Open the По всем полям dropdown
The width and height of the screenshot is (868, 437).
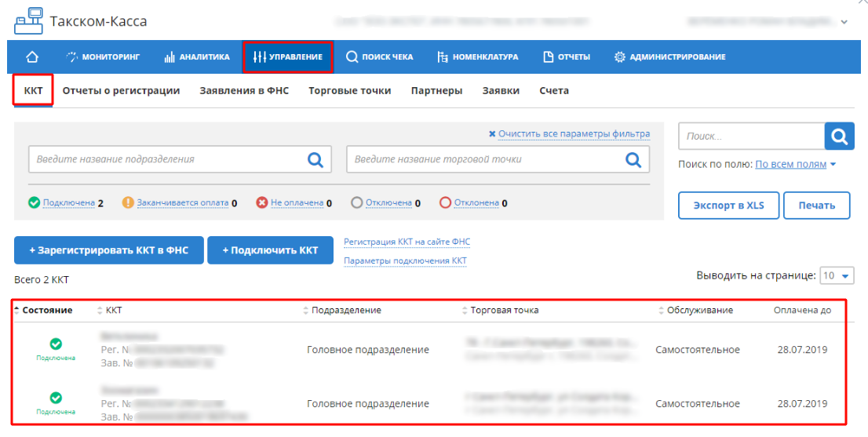click(x=796, y=164)
